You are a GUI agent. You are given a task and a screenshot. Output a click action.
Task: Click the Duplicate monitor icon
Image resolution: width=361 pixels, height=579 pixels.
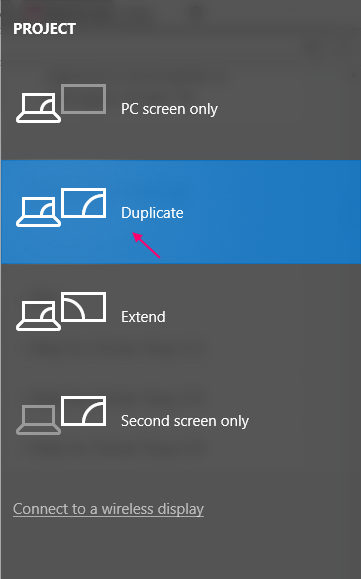(83, 203)
